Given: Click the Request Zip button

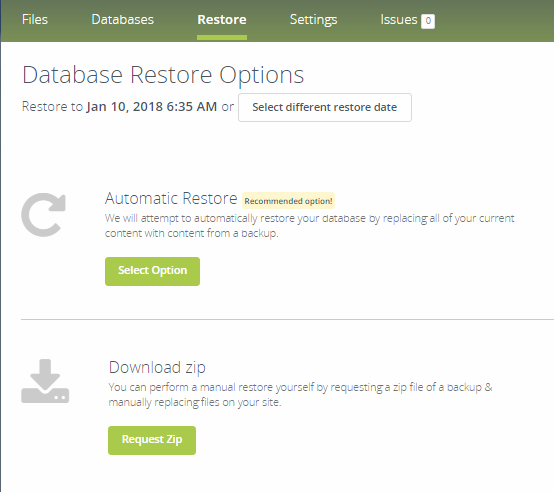Looking at the screenshot, I should pos(152,440).
